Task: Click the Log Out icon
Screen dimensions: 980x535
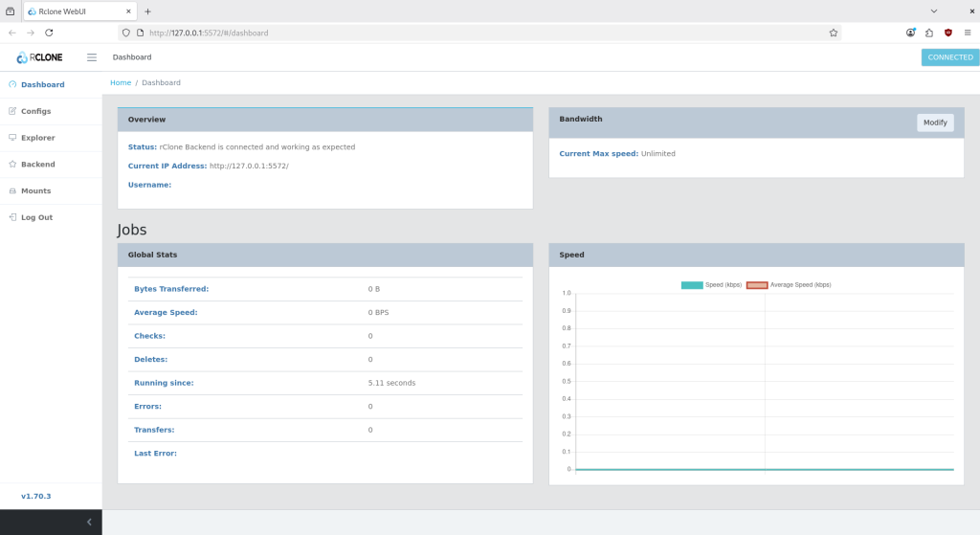Action: coord(12,217)
